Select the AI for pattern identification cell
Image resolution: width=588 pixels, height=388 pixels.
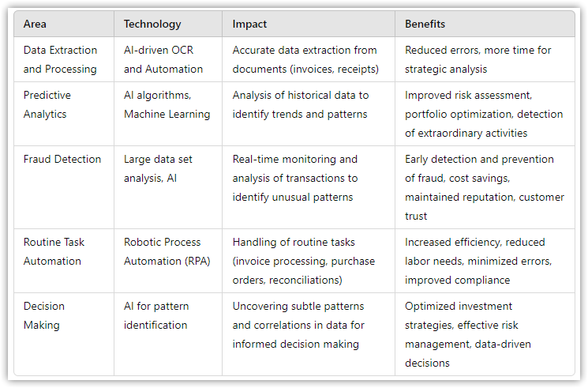(168, 334)
